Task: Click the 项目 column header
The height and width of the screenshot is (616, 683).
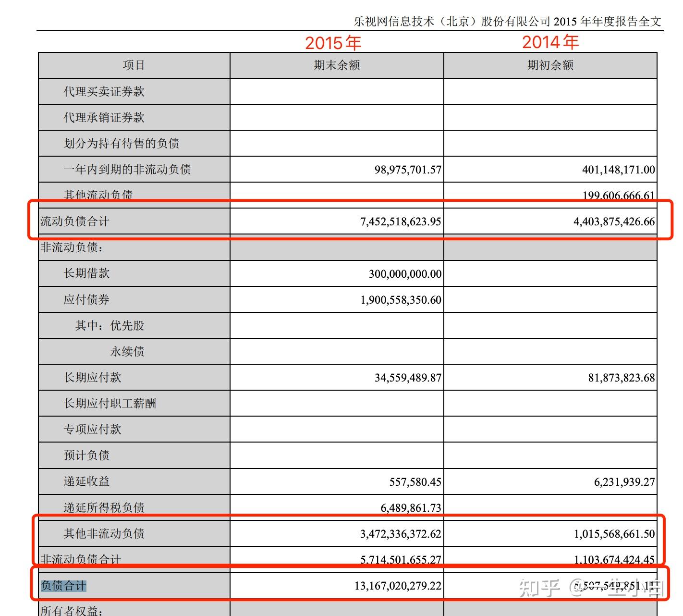Action: tap(134, 65)
